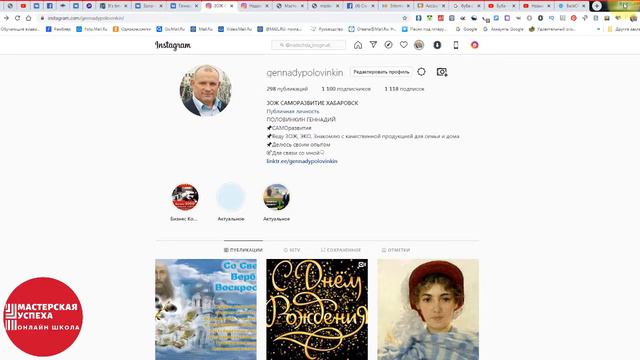The height and width of the screenshot is (360, 640).
Task: Click the instagram.com address bar
Action: pyautogui.click(x=220, y=18)
